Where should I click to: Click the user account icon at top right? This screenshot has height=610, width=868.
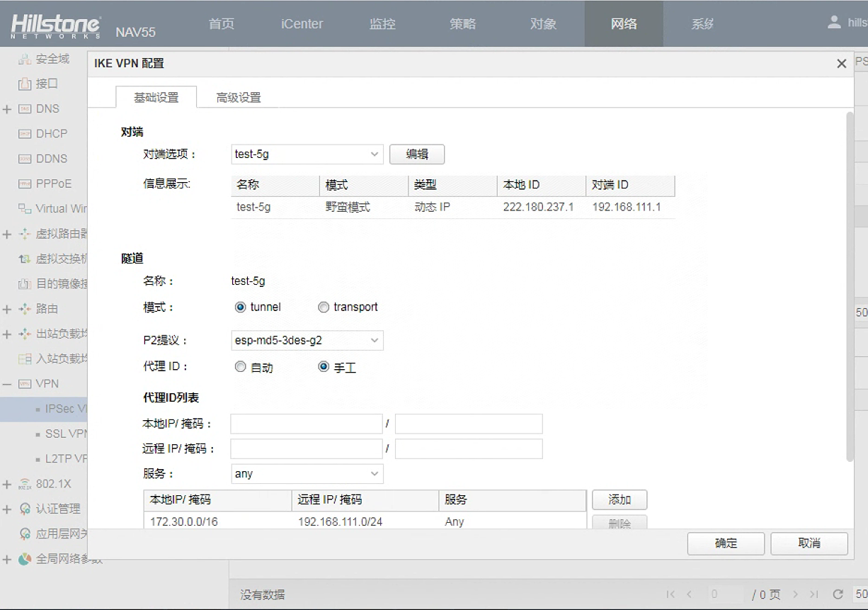(x=834, y=23)
